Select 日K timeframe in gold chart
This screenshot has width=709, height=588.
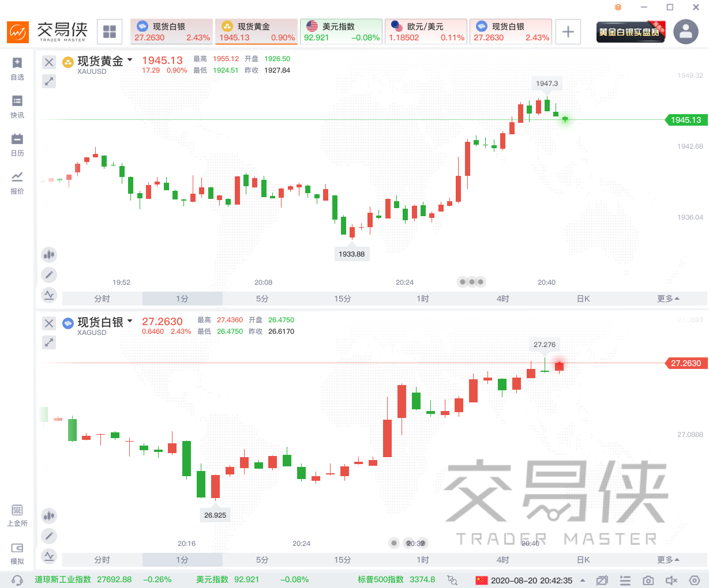(583, 299)
